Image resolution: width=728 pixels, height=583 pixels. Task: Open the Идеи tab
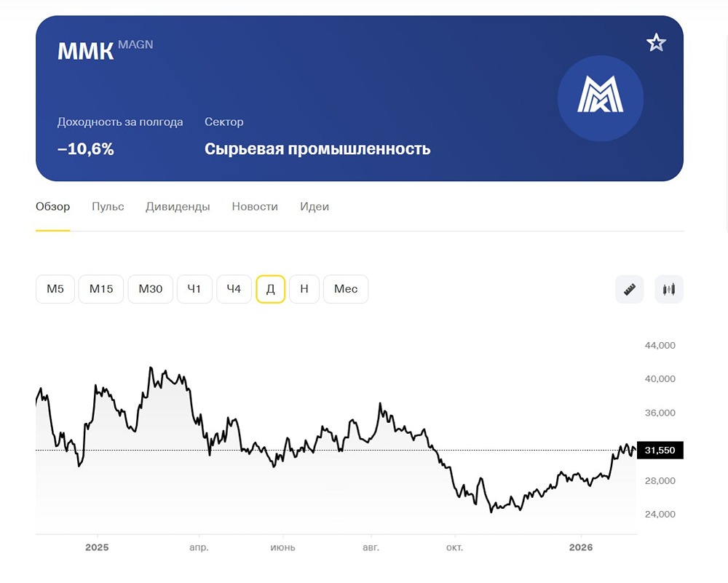(x=314, y=207)
